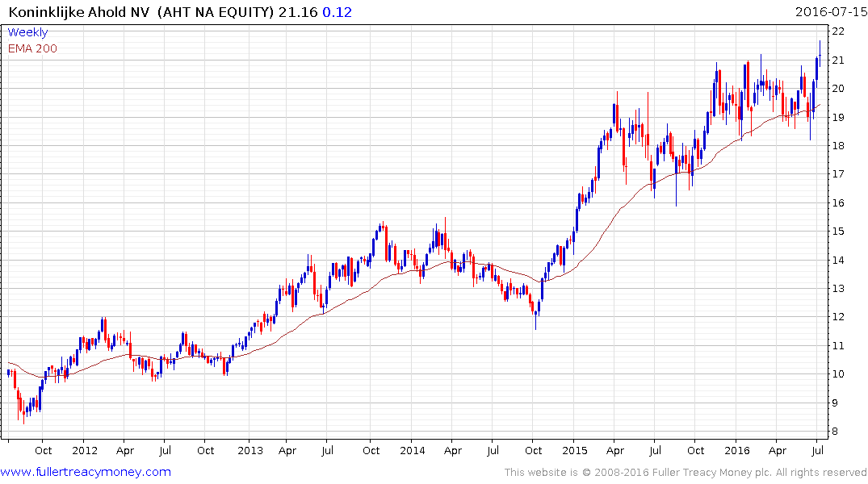The image size is (868, 484).
Task: Click the price change value 0.12
Action: [338, 12]
